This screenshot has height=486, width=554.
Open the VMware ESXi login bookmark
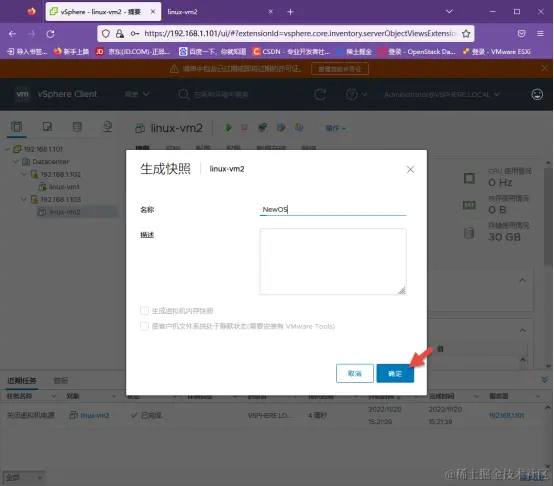[496, 52]
